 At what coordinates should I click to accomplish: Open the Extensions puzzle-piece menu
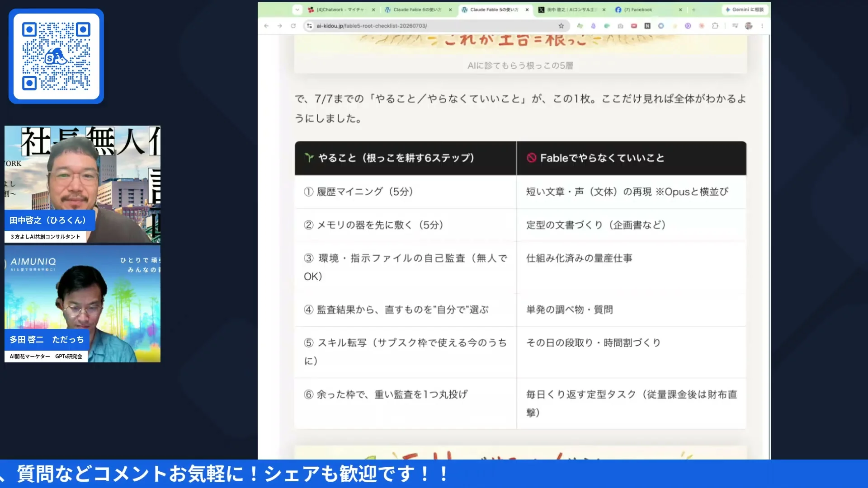click(x=715, y=26)
